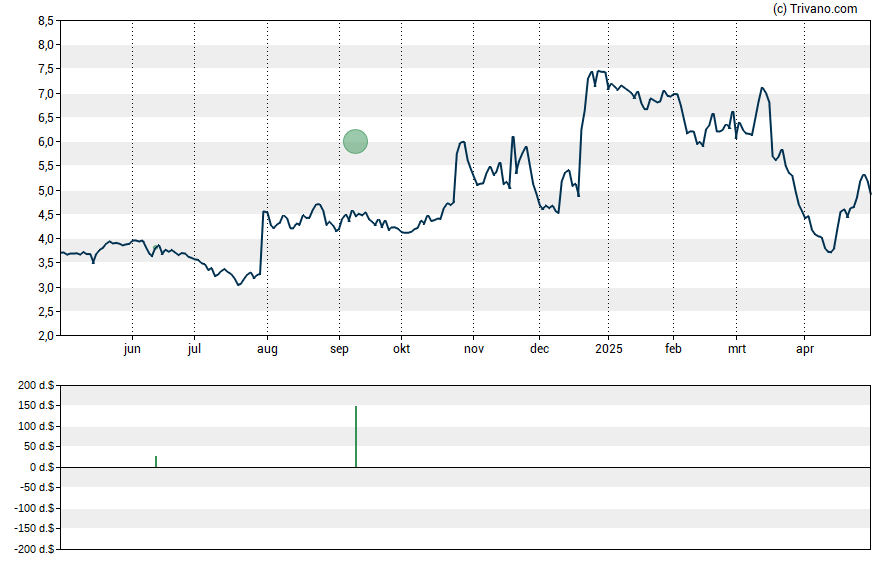888x565 pixels.
Task: Click the '-150 d.$' volume axis label
Action: (35, 529)
